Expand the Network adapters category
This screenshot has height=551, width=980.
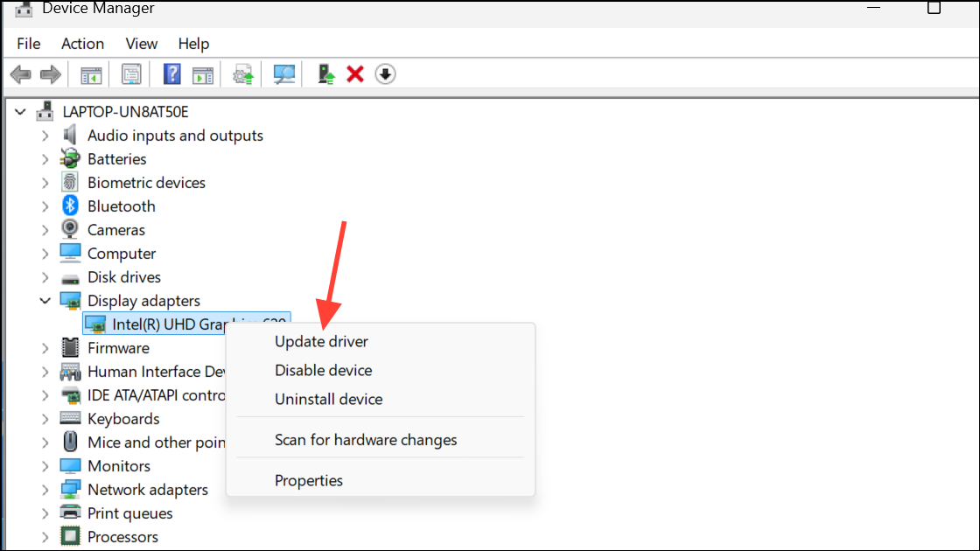[x=45, y=489]
